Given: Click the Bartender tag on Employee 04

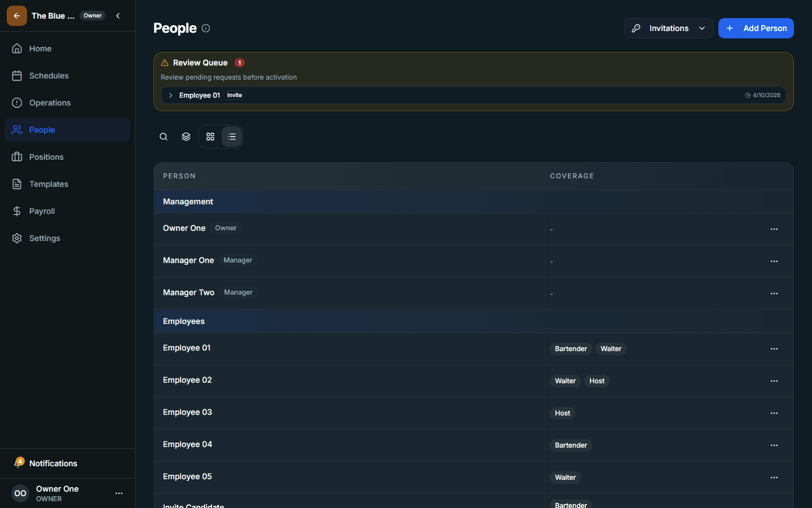Looking at the screenshot, I should point(571,445).
